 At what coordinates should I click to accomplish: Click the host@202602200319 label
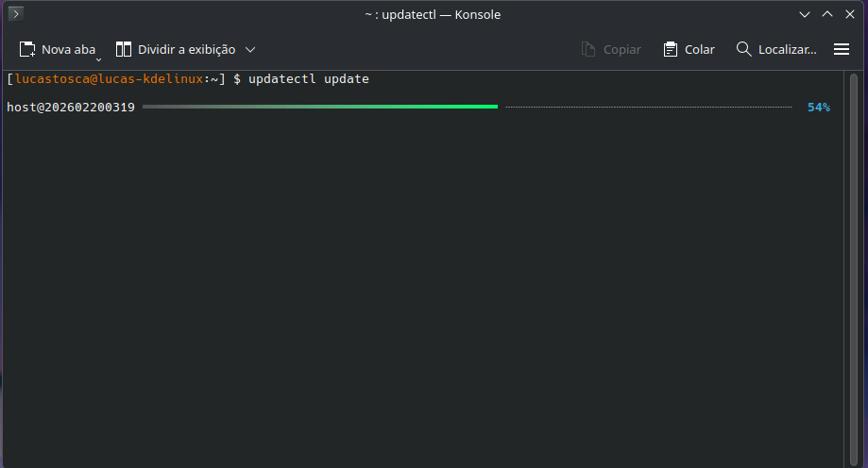click(x=71, y=108)
